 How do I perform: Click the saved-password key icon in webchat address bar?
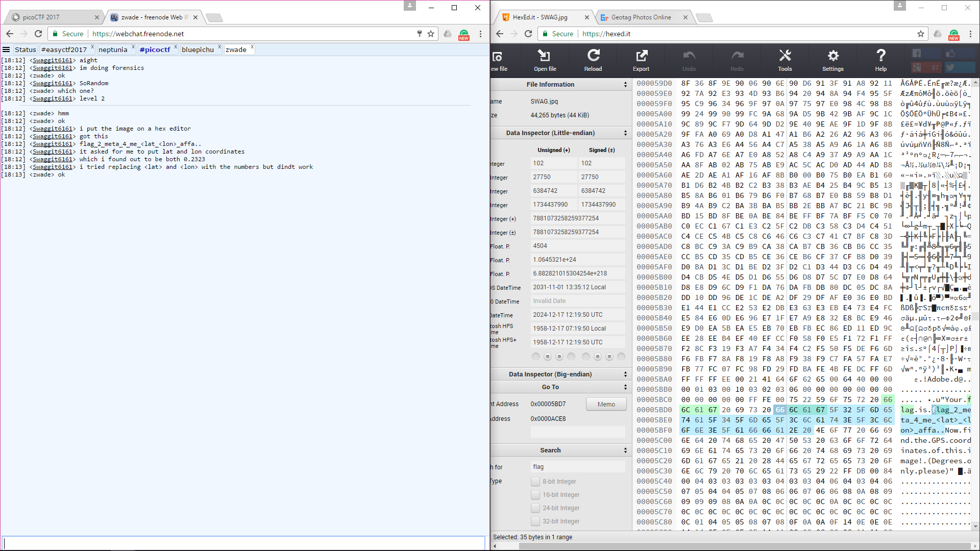(420, 34)
